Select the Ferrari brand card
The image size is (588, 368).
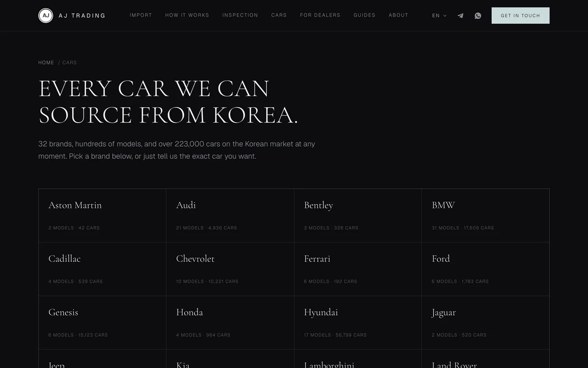click(358, 269)
